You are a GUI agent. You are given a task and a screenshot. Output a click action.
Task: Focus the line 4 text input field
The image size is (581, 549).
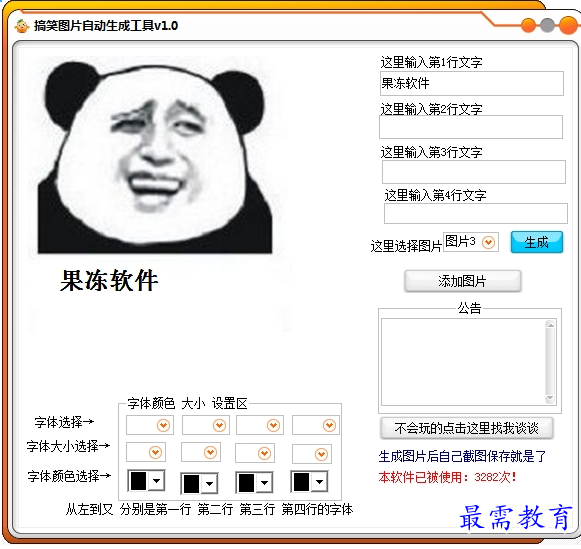pos(475,213)
